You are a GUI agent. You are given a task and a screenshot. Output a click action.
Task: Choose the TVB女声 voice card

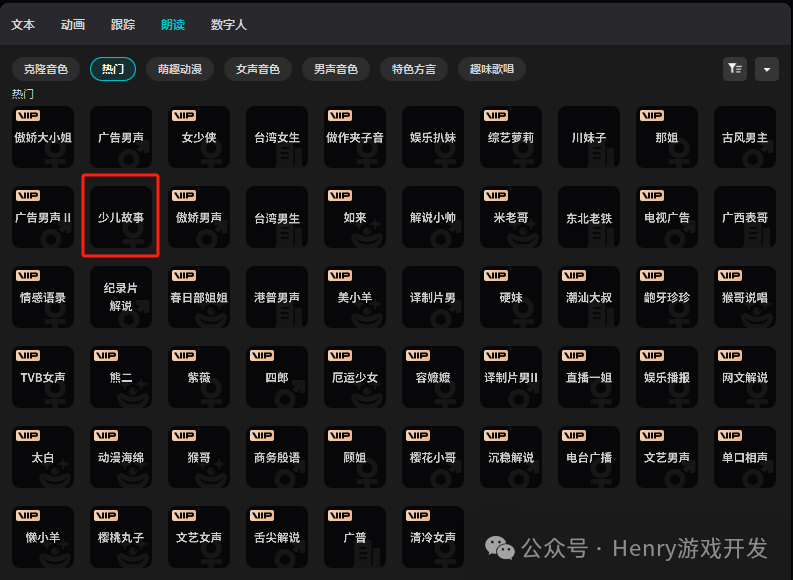point(43,377)
